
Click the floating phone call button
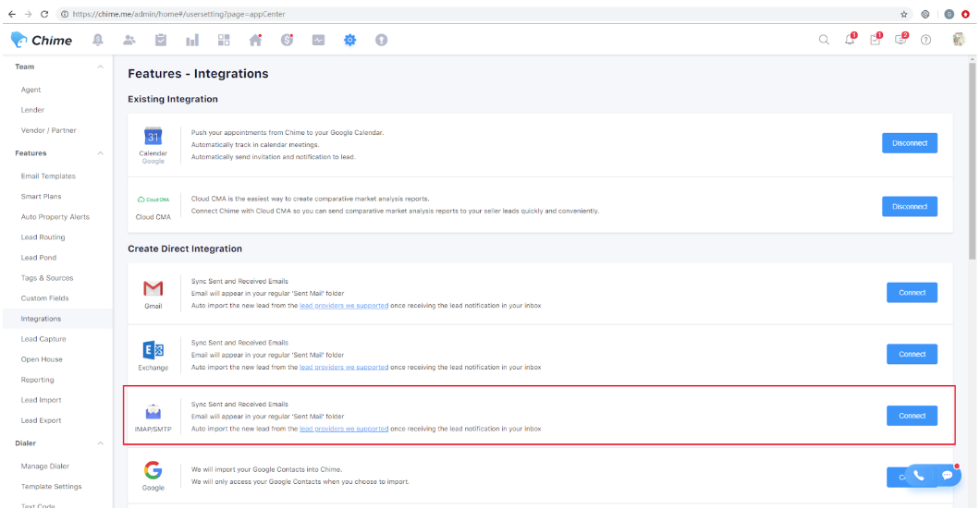(x=918, y=475)
